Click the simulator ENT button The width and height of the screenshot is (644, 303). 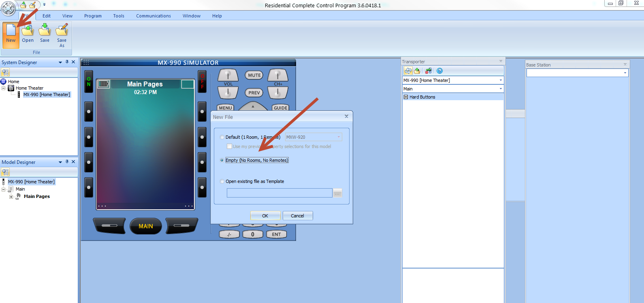click(277, 234)
